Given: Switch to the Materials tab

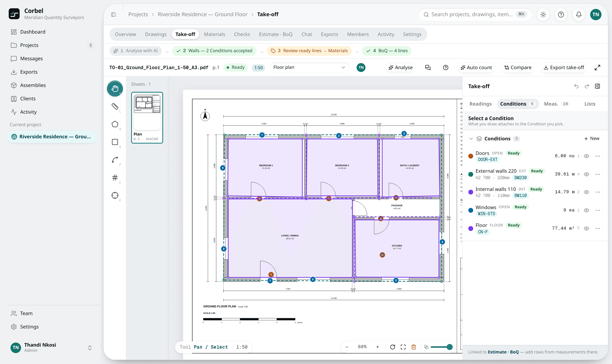Looking at the screenshot, I should (x=214, y=34).
